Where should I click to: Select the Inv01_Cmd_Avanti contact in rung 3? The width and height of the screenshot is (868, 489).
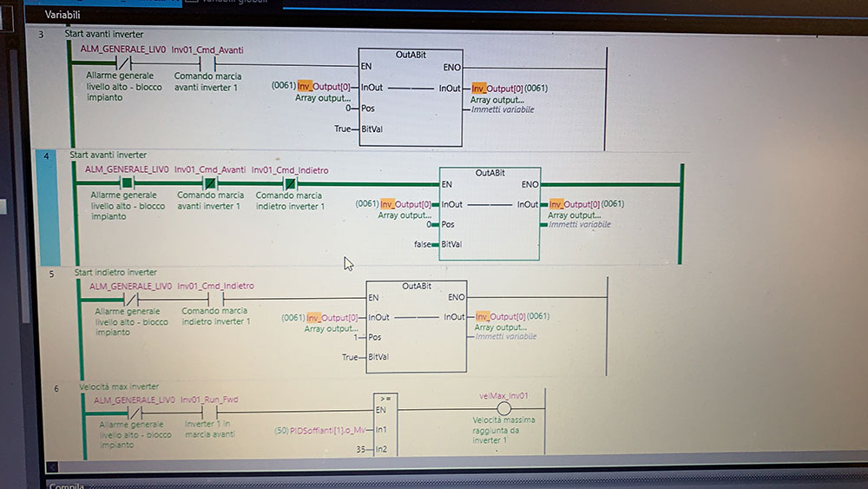[x=207, y=63]
